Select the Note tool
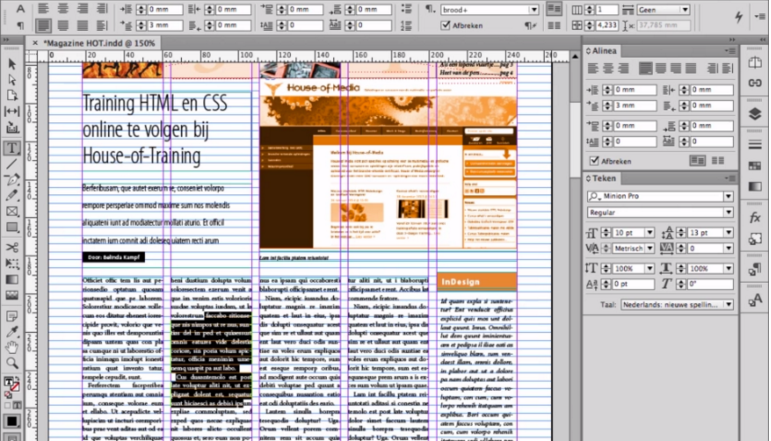The image size is (771, 441). coord(12,316)
